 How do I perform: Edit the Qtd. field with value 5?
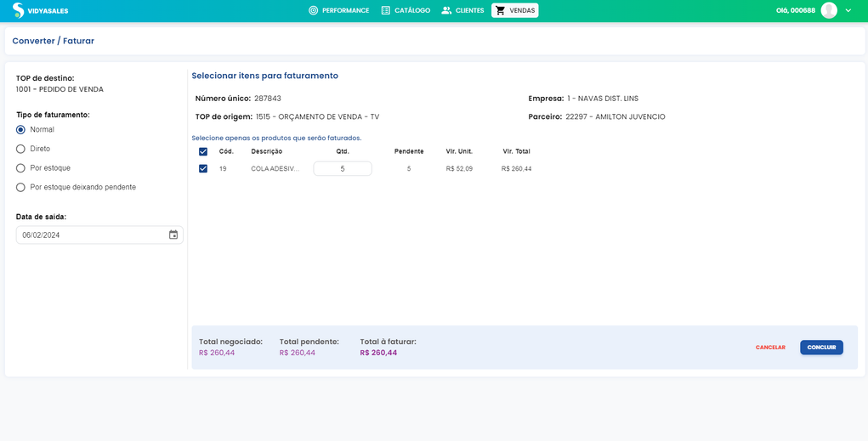[343, 169]
